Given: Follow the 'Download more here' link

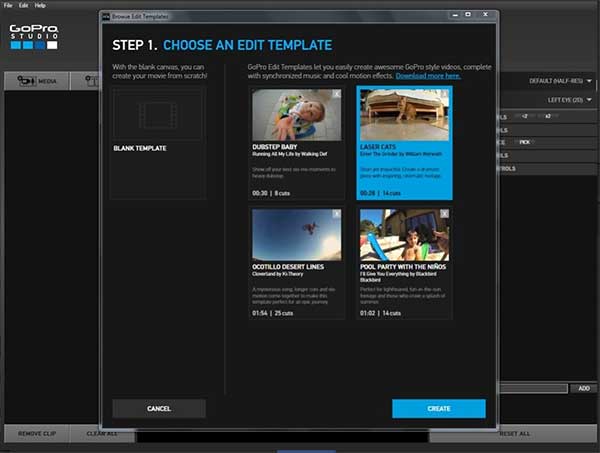Looking at the screenshot, I should click(x=428, y=76).
